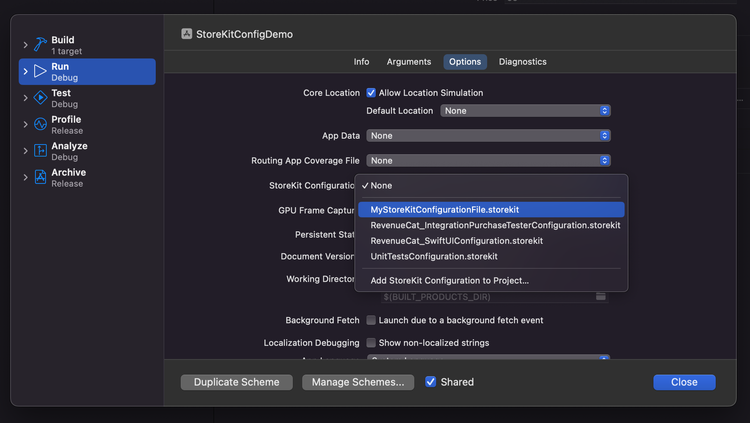Expand the Profile action chevron
The image size is (750, 423).
coord(25,124)
